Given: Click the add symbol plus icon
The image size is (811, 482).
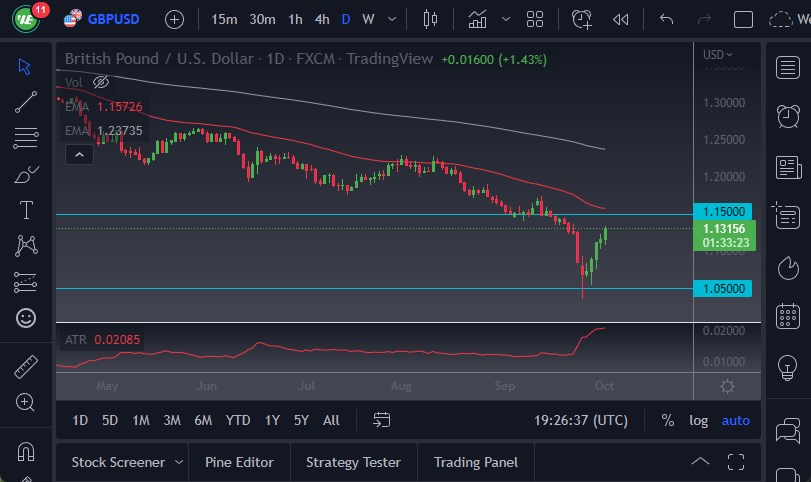Looking at the screenshot, I should pyautogui.click(x=174, y=19).
